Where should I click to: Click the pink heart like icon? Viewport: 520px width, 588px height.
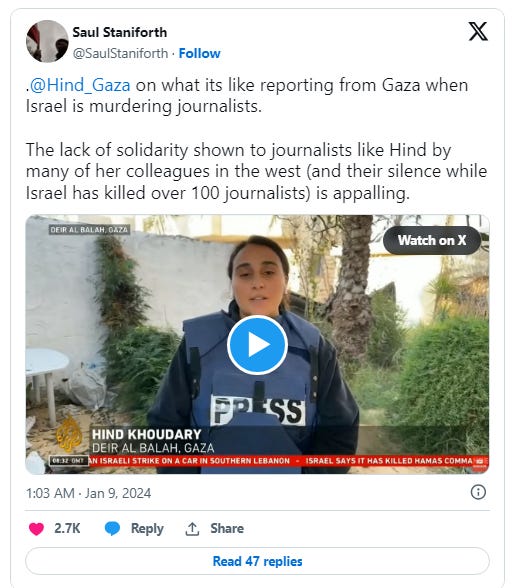tap(36, 529)
